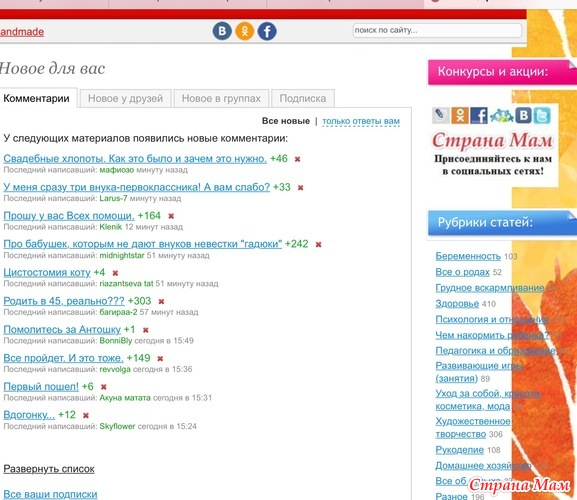Remove 'Цистостомия коту' with its red X
The height and width of the screenshot is (500, 577).
[x=115, y=273]
